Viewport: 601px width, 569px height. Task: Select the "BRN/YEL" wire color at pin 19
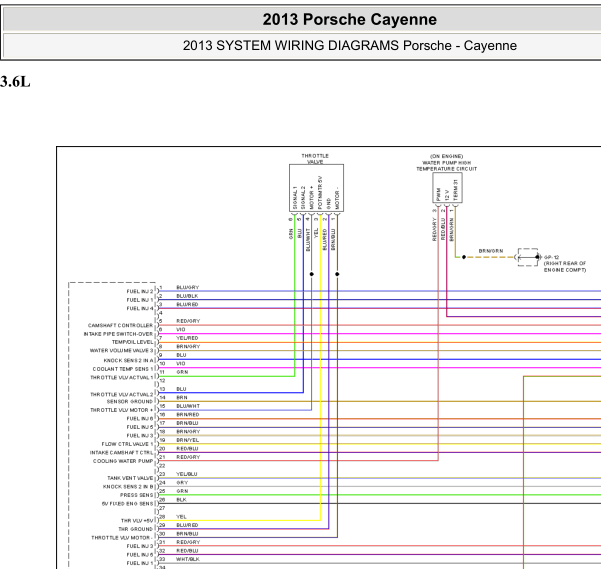pyautogui.click(x=187, y=440)
